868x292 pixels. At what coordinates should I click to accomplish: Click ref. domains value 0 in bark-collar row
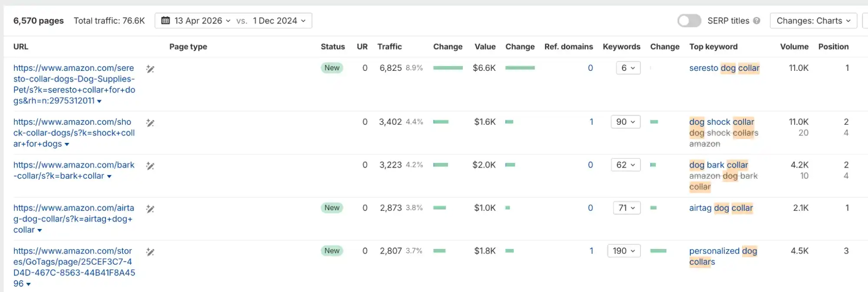(590, 165)
